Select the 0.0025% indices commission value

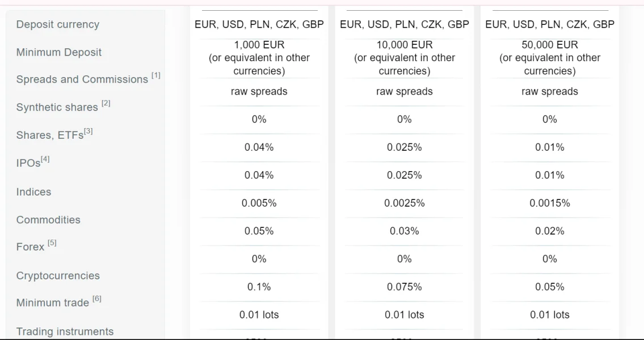click(404, 203)
